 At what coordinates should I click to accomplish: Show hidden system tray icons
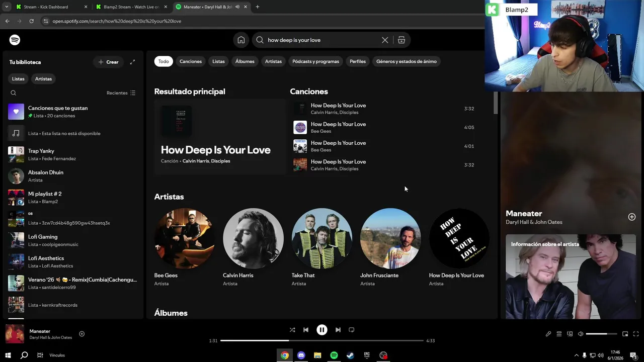(576, 355)
